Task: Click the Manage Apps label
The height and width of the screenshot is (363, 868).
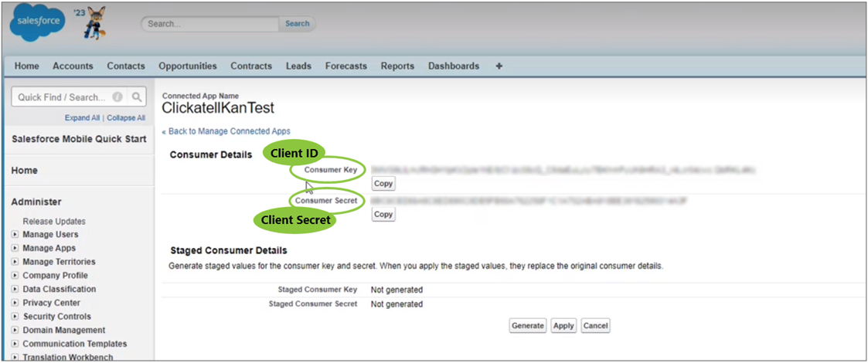Action: click(x=49, y=249)
